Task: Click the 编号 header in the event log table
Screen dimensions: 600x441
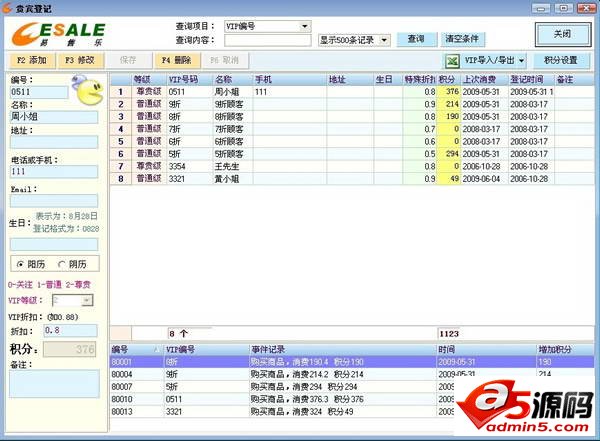Action: click(137, 350)
